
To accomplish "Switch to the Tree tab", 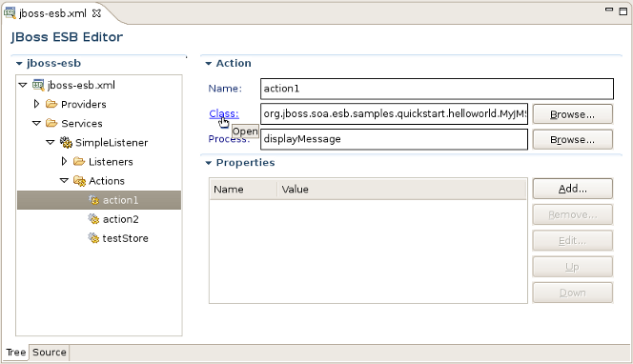I will pyautogui.click(x=16, y=353).
